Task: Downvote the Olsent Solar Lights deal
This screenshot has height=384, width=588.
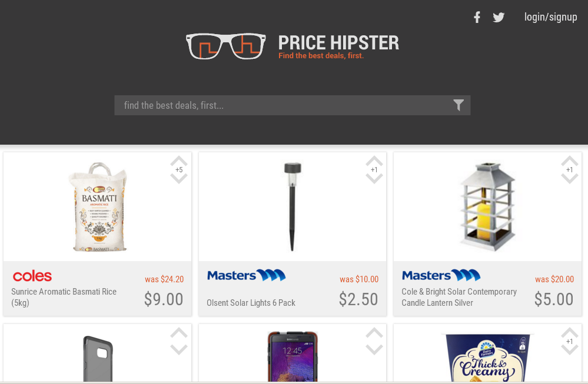Action: click(374, 179)
